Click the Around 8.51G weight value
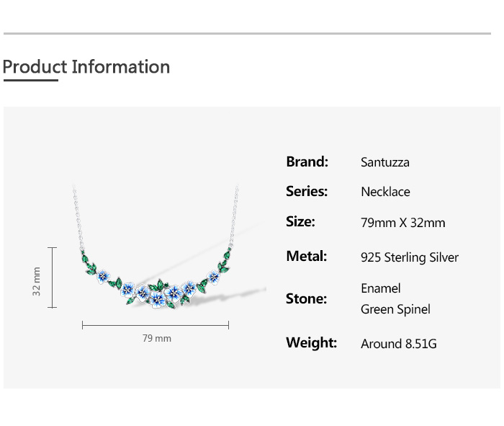The width and height of the screenshot is (504, 426). tap(398, 344)
